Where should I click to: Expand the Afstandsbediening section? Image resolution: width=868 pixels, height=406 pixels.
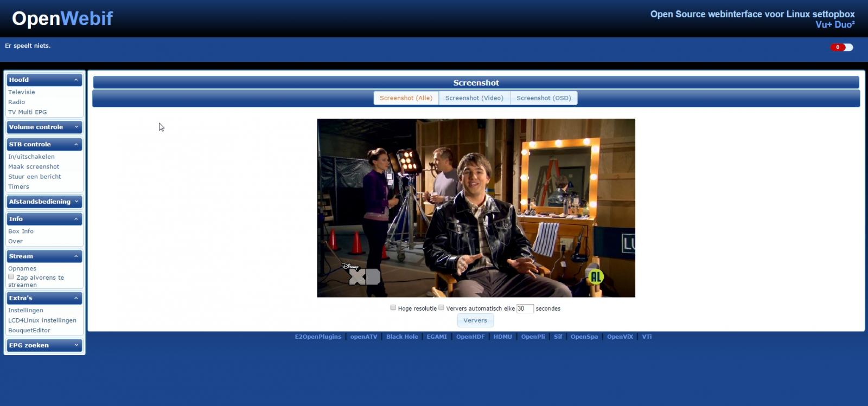44,202
